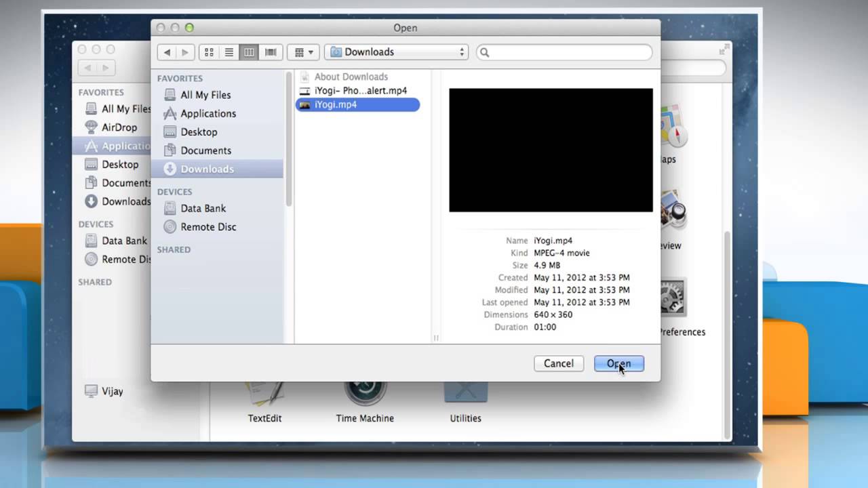868x488 pixels.
Task: Switch Open dialog to list view
Action: coord(229,52)
